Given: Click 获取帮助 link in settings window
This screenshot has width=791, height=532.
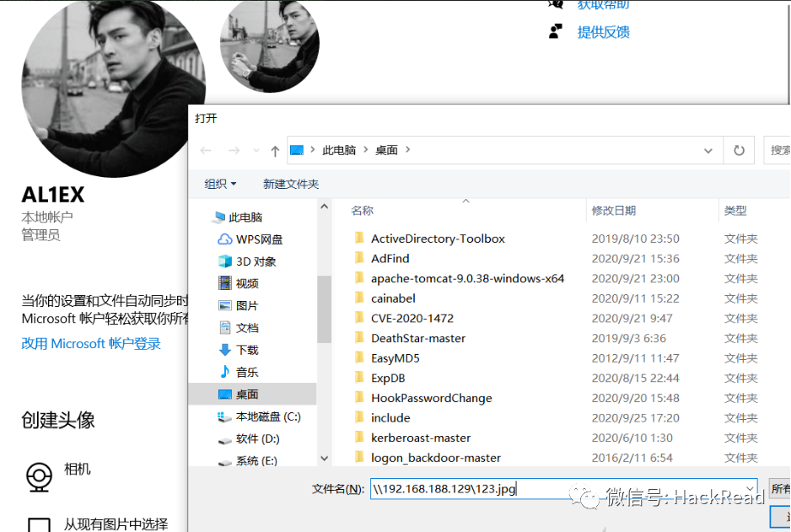Looking at the screenshot, I should tap(603, 5).
